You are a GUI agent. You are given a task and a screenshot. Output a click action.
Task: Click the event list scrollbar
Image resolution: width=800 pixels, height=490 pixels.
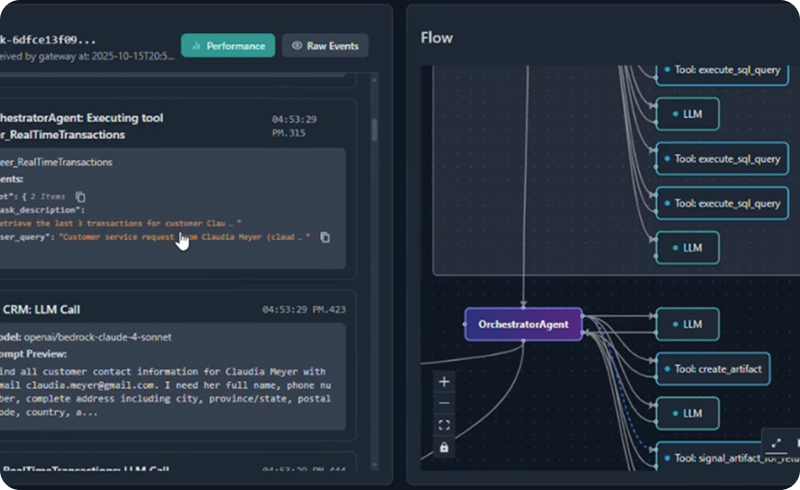point(375,130)
